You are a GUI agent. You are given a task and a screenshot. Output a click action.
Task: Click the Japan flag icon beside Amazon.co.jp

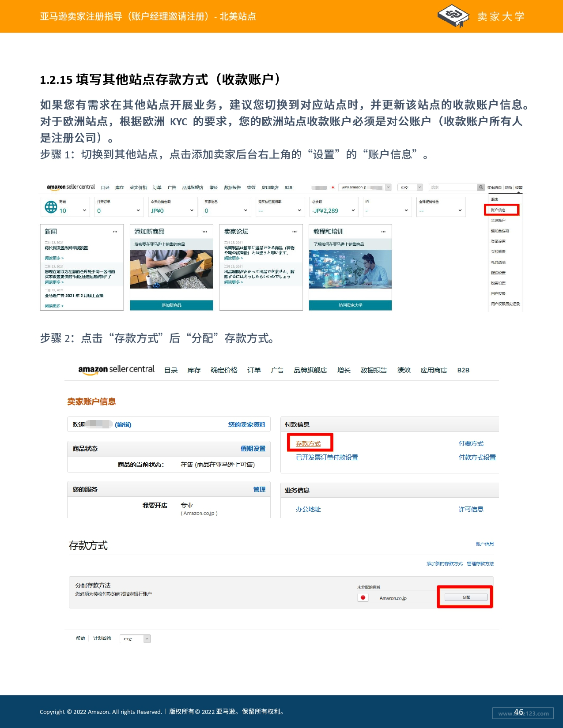pos(363,598)
